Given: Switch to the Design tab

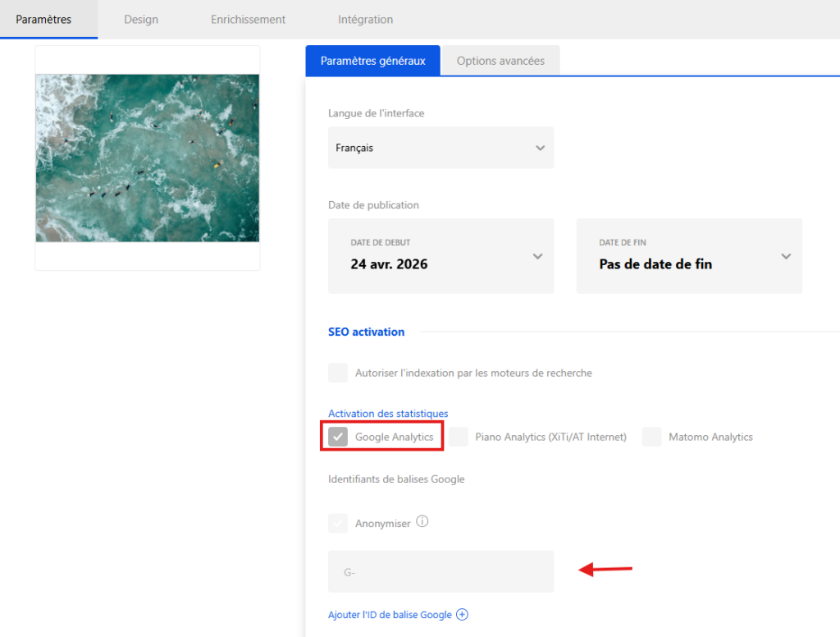Looking at the screenshot, I should coord(141,19).
